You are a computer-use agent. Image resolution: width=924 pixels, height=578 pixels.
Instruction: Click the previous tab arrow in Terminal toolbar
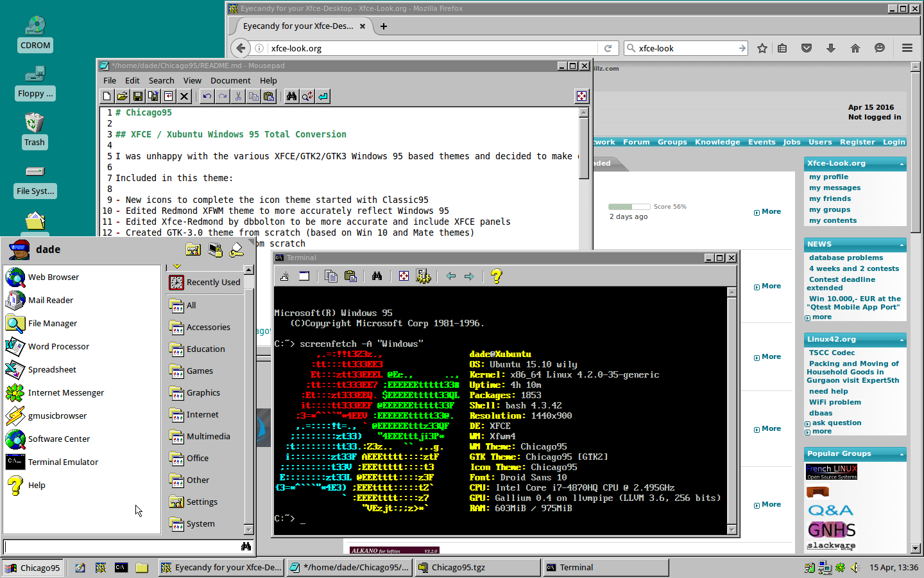click(451, 276)
